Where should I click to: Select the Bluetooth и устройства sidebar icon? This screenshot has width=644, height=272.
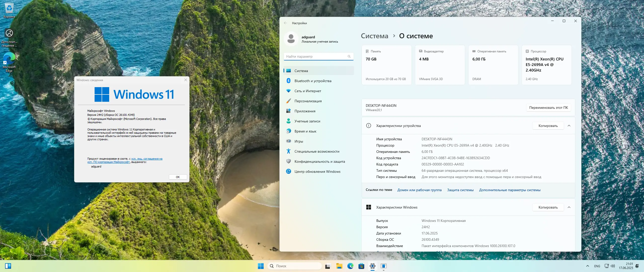(x=288, y=81)
